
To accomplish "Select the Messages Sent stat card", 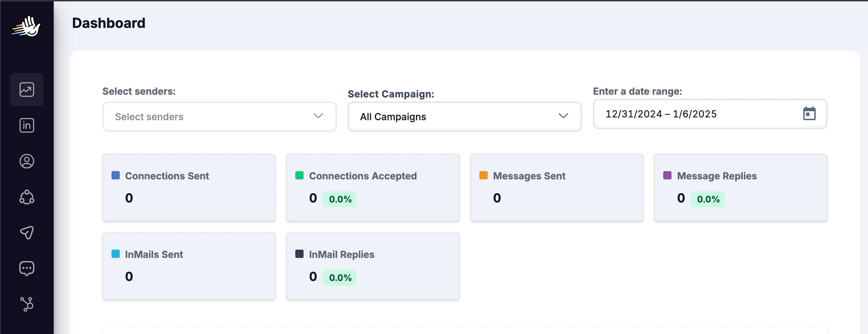I will [557, 188].
